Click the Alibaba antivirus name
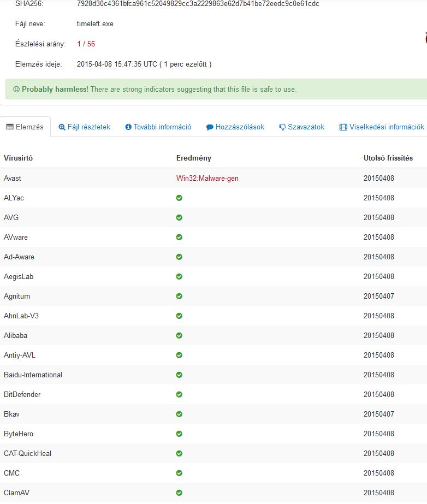427x504 pixels. [x=15, y=336]
